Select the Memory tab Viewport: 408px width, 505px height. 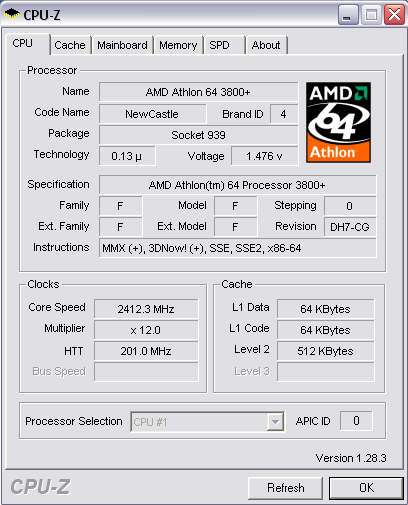click(x=178, y=45)
